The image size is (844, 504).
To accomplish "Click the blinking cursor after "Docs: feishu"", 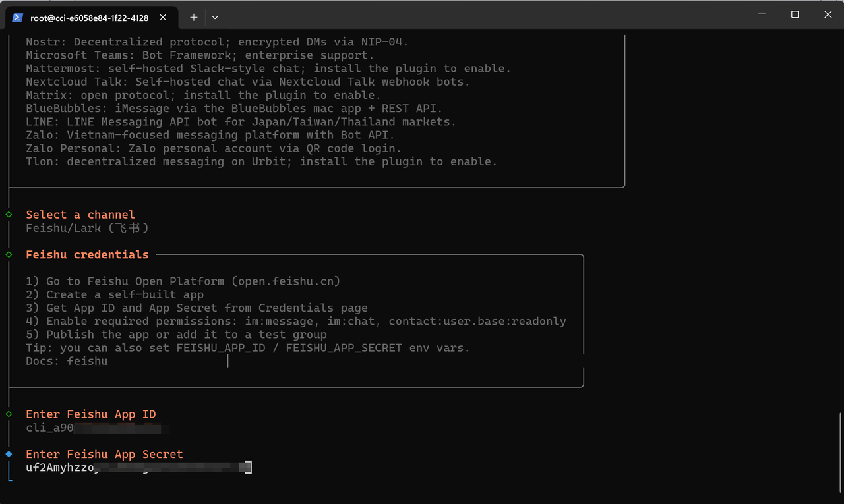I will pyautogui.click(x=228, y=360).
